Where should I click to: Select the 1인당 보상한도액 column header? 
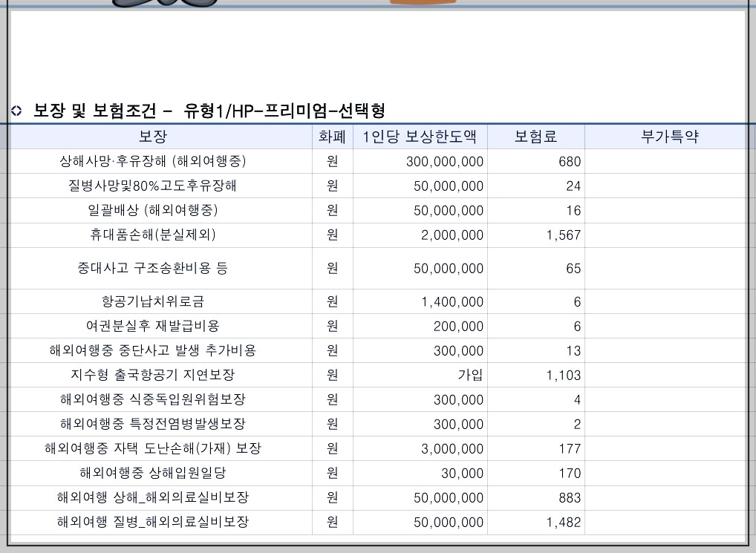[421, 136]
